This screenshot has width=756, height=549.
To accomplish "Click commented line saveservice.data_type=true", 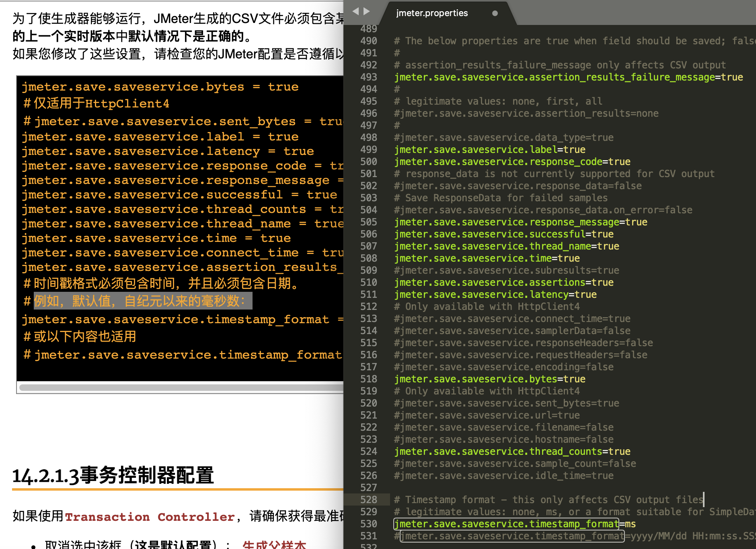I will tap(504, 137).
